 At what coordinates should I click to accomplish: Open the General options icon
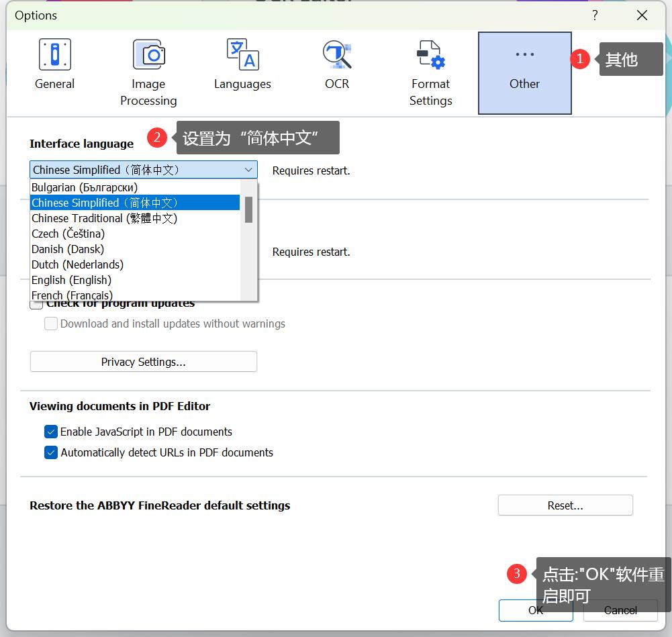(54, 56)
